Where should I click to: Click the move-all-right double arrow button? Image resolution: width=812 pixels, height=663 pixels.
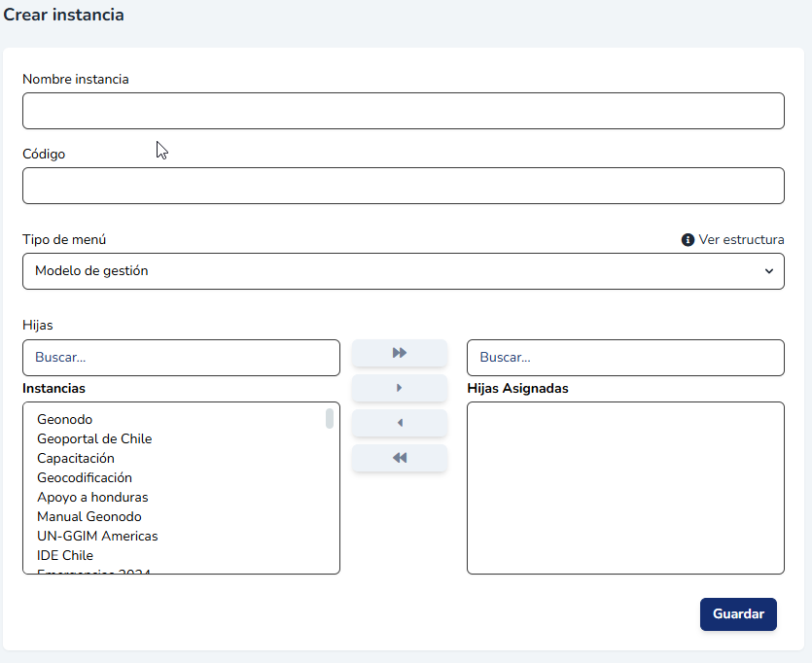[x=400, y=353]
